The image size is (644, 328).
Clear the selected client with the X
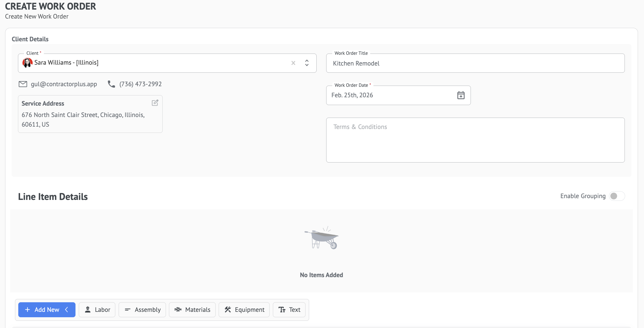pos(293,63)
